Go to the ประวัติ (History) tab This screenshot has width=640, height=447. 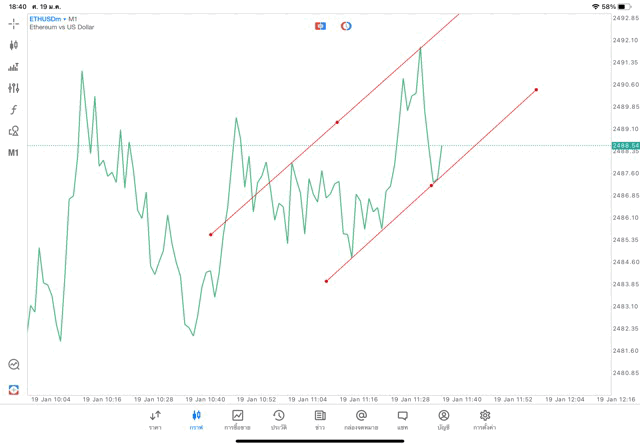[x=278, y=419]
